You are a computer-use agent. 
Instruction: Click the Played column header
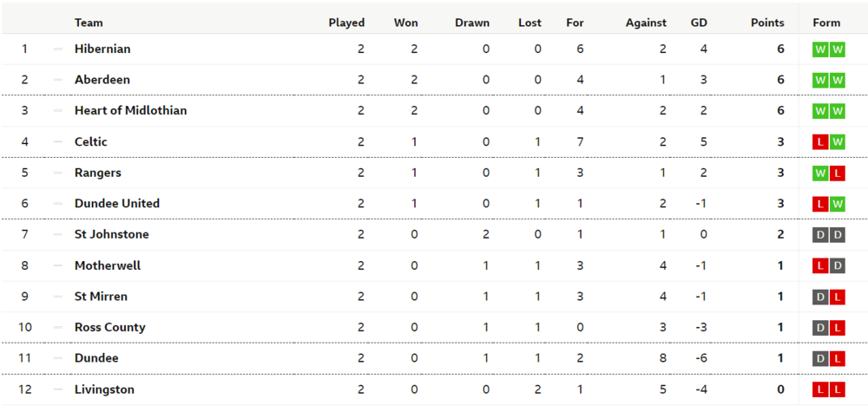(346, 23)
